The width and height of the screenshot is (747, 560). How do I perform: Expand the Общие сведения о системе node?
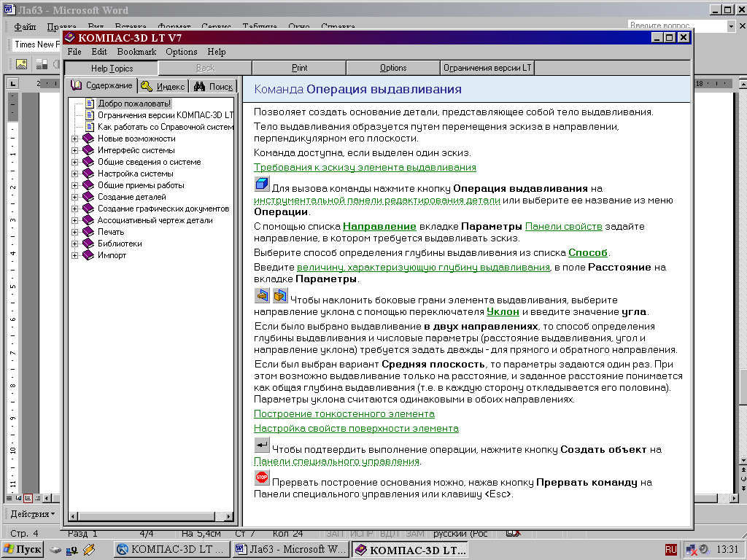[x=75, y=162]
